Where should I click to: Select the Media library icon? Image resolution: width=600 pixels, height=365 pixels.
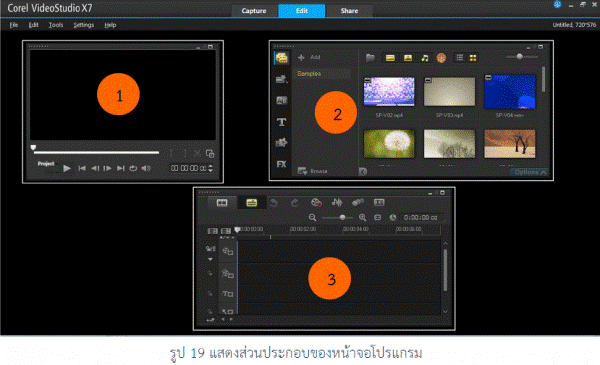[x=282, y=58]
